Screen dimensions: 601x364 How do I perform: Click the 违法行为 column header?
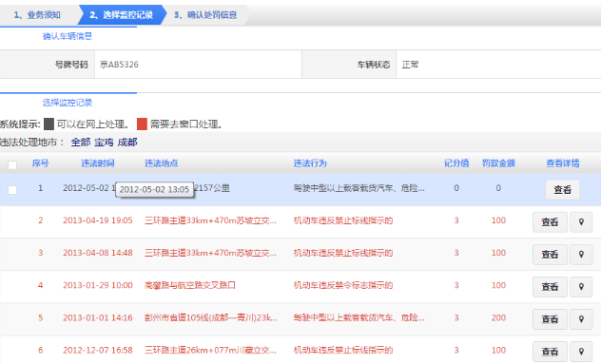pyautogui.click(x=310, y=163)
